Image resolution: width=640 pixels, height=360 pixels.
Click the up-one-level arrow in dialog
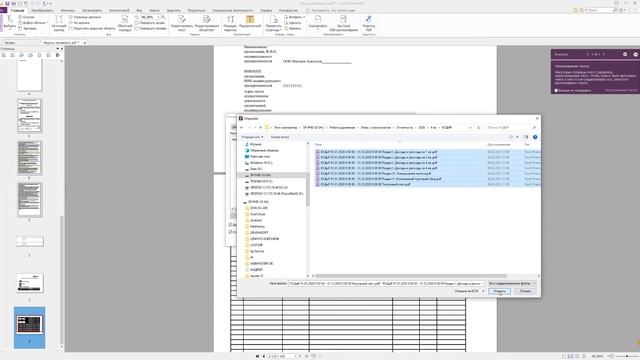coord(260,127)
